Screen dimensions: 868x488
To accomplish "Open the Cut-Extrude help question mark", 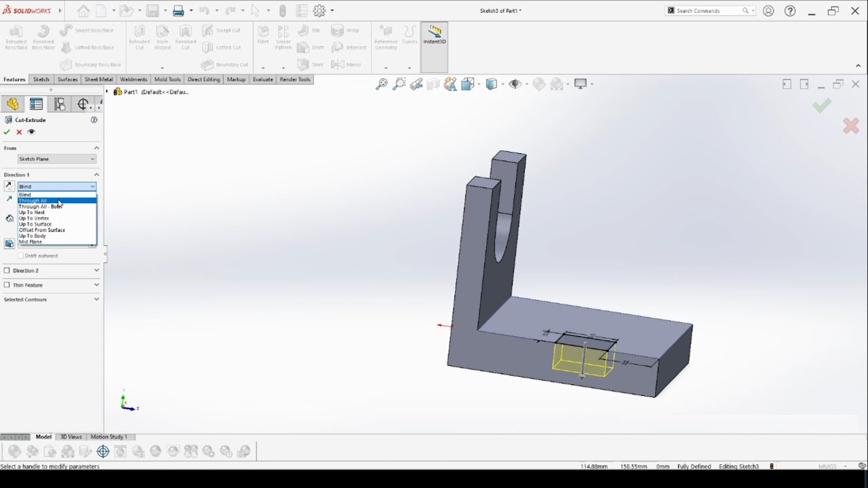I will (x=94, y=120).
